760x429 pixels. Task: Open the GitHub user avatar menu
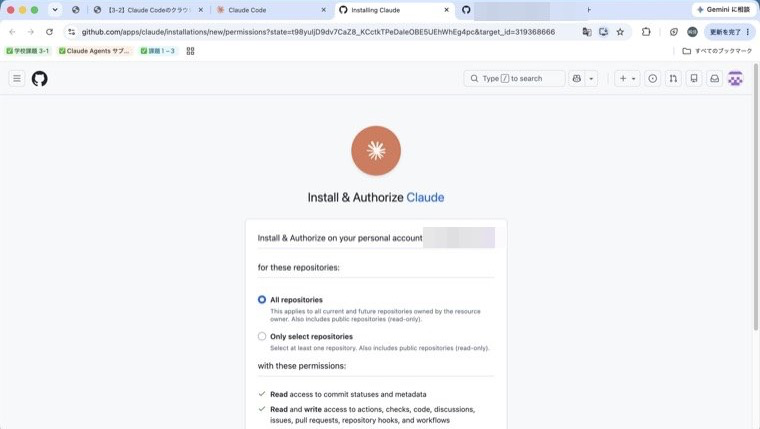coord(735,79)
